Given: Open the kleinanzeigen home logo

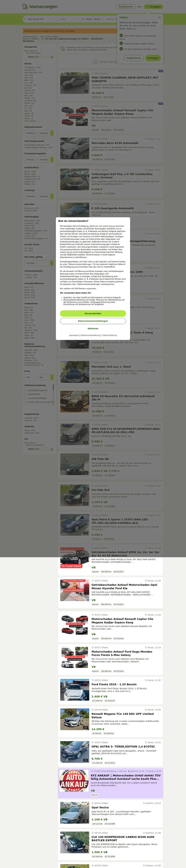Looking at the screenshot, I should pyautogui.click(x=40, y=6).
